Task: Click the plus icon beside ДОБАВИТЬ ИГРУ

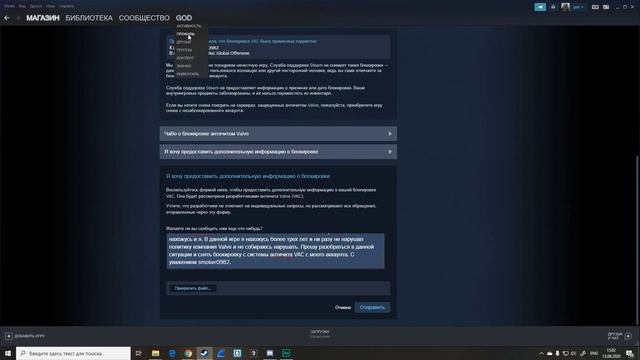Action: 9,336
